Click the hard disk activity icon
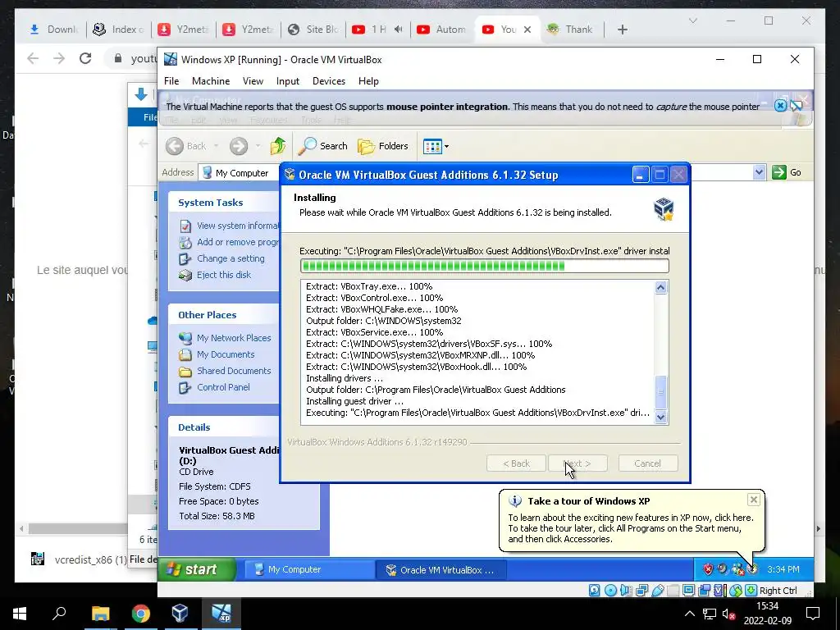The width and height of the screenshot is (840, 630). (595, 591)
